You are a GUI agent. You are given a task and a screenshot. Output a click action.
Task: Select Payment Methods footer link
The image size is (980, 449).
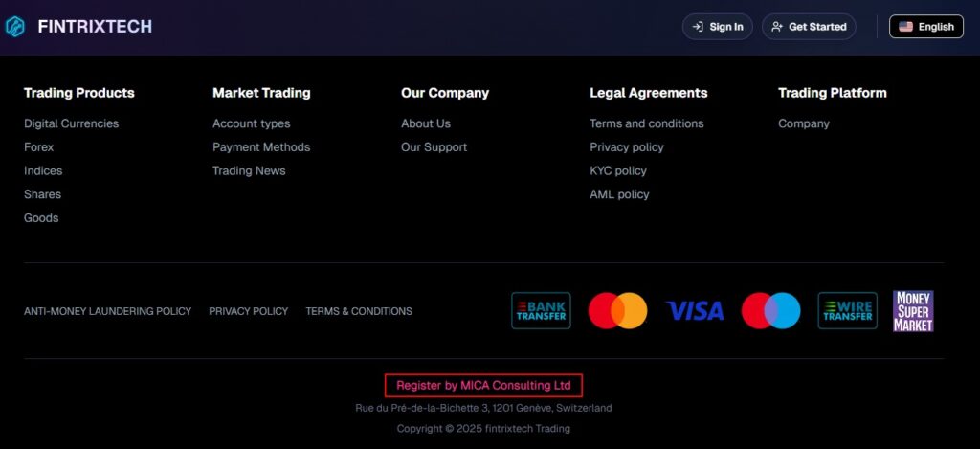261,147
